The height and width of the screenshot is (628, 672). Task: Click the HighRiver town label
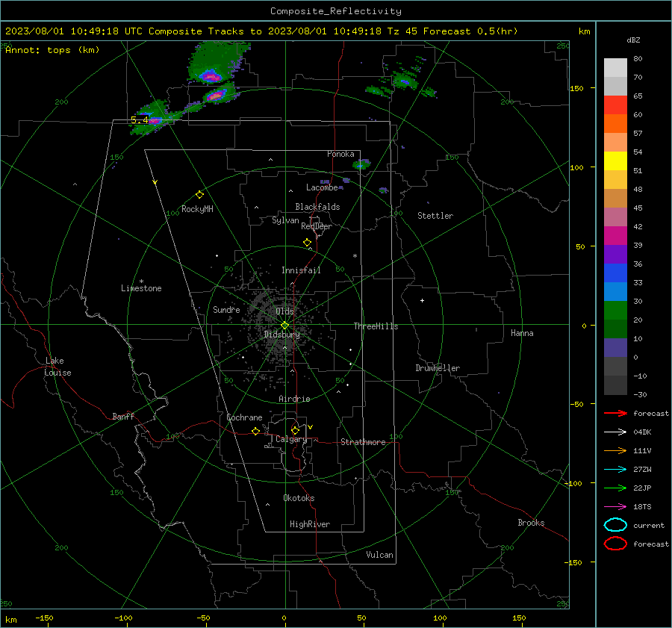(310, 524)
